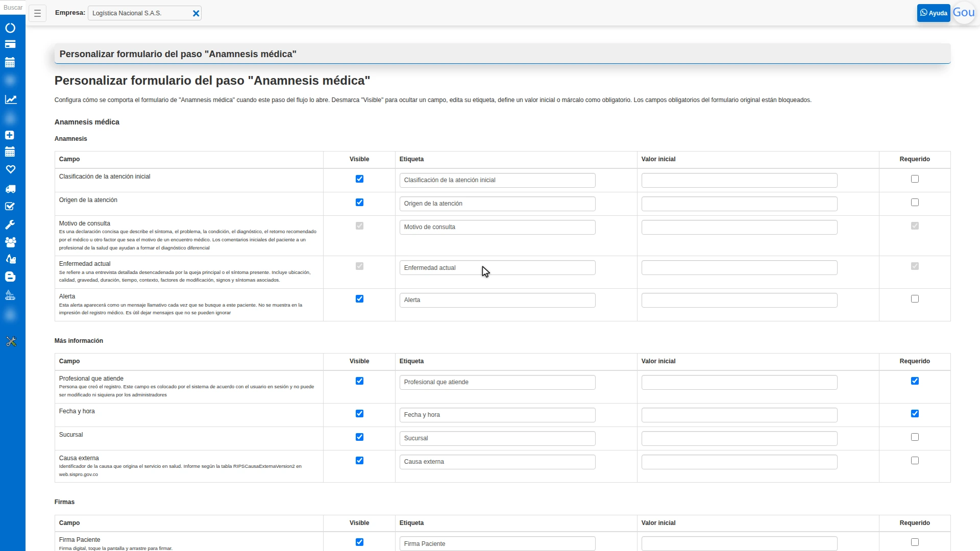The image size is (980, 551).
Task: Click Valor inicial field for Alerta
Action: pyautogui.click(x=739, y=300)
